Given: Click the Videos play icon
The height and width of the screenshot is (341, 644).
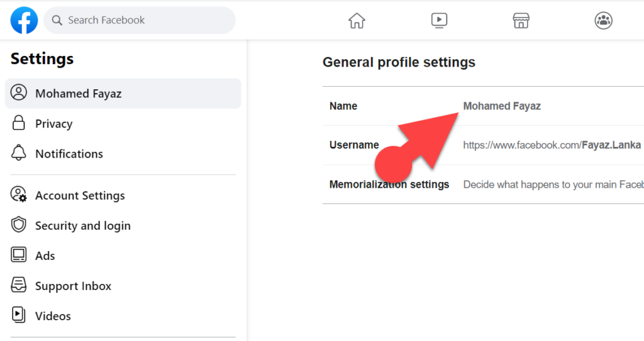Looking at the screenshot, I should pyautogui.click(x=18, y=315).
